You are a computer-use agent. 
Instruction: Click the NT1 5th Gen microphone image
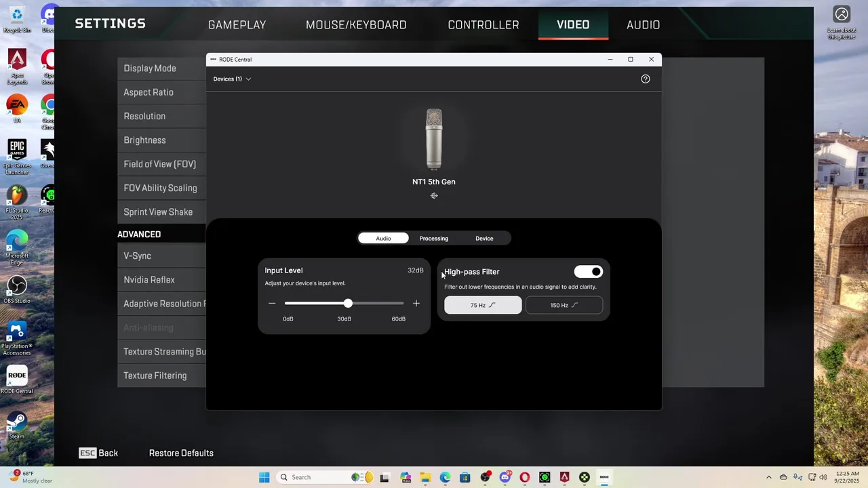(434, 138)
